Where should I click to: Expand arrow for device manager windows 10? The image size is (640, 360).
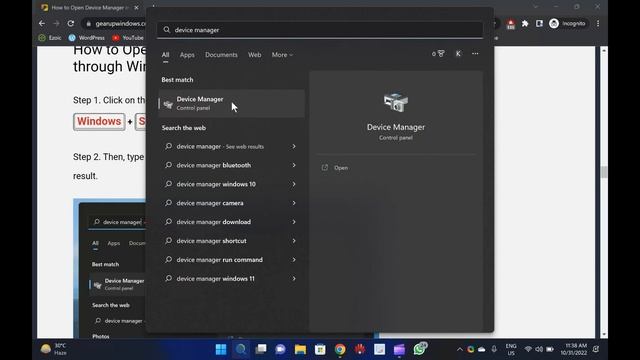click(294, 184)
